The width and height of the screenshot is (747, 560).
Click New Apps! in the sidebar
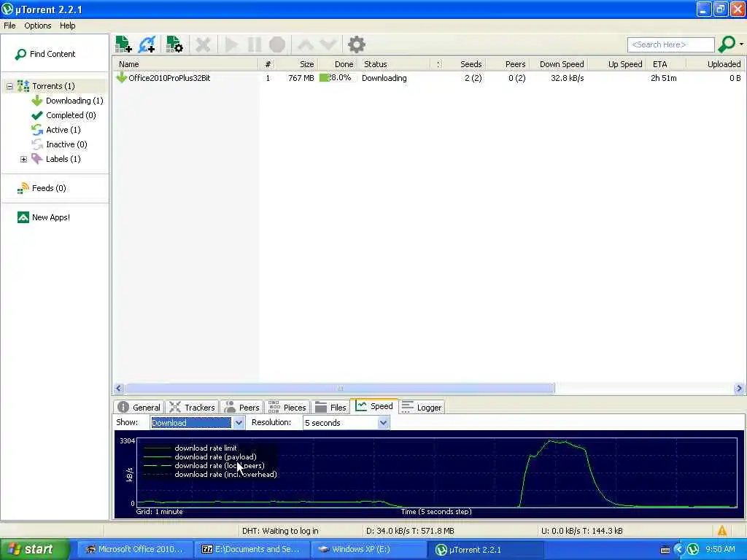tap(44, 217)
